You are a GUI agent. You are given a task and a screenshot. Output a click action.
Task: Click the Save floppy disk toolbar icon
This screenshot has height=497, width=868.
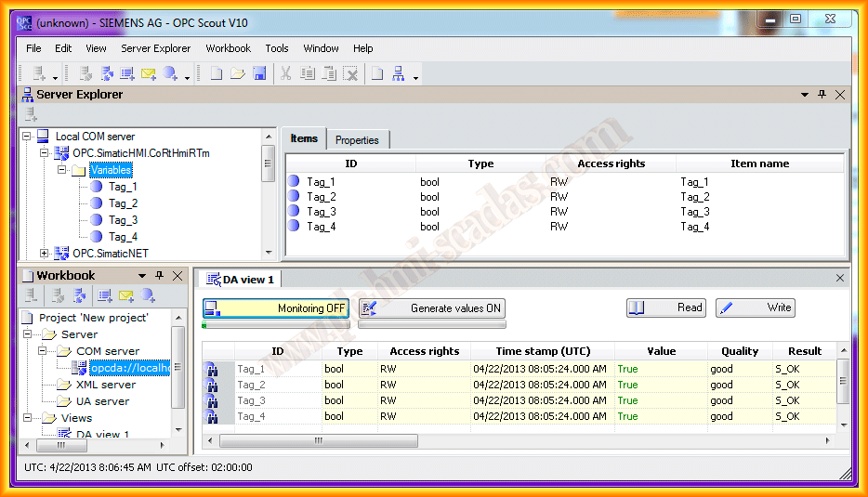point(259,73)
